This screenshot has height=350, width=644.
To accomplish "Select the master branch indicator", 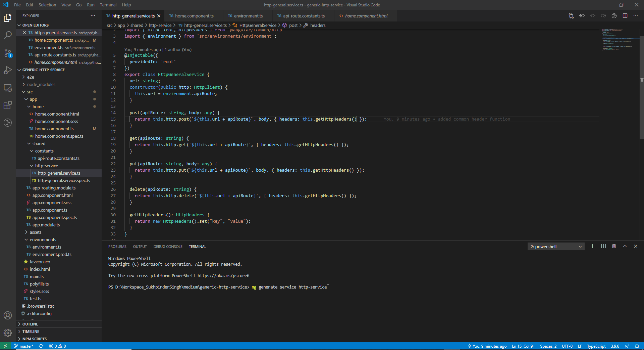I will 23,346.
